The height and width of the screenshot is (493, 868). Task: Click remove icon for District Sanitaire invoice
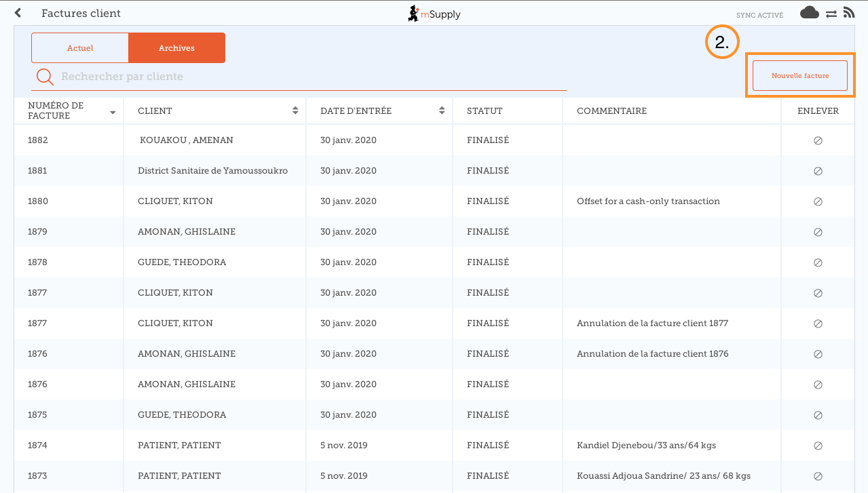pos(818,171)
